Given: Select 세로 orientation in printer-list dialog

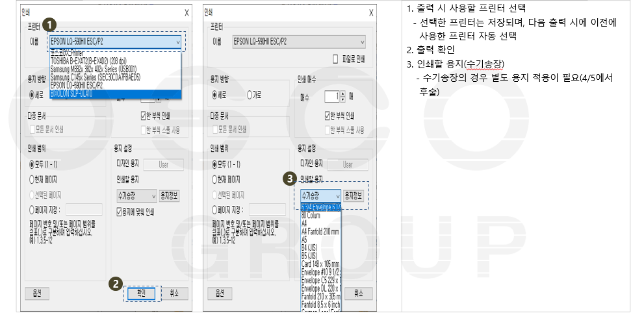Looking at the screenshot, I should click(36, 95).
